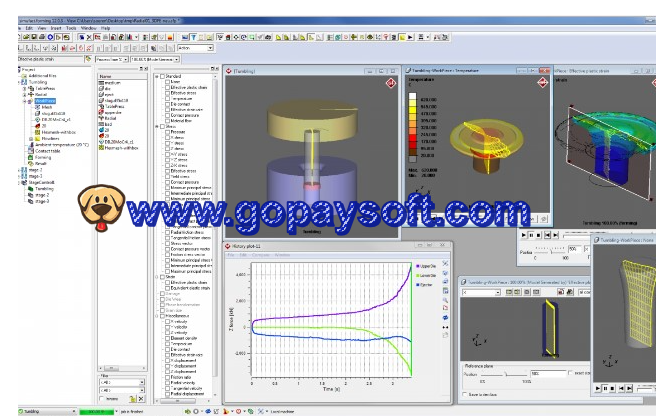Toggle the Stress group checkbox
Image resolution: width=656 pixels, height=416 pixels.
pos(162,126)
